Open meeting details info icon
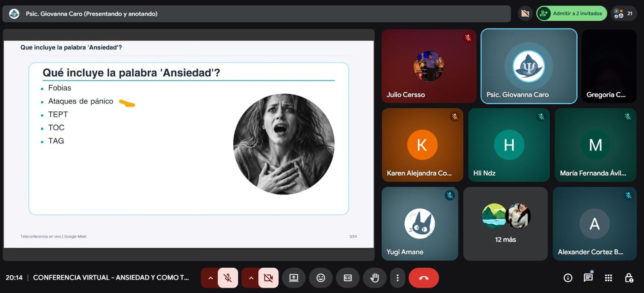The height and width of the screenshot is (293, 644). point(568,278)
